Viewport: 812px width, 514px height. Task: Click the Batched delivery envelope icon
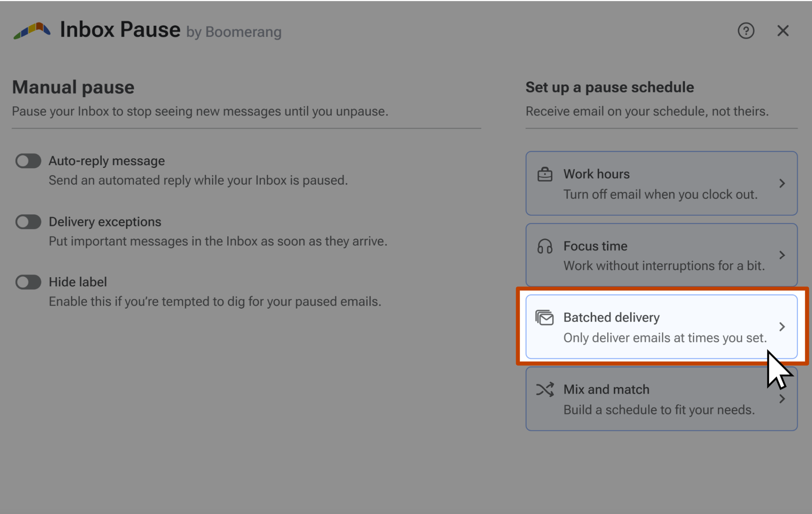[x=544, y=318]
